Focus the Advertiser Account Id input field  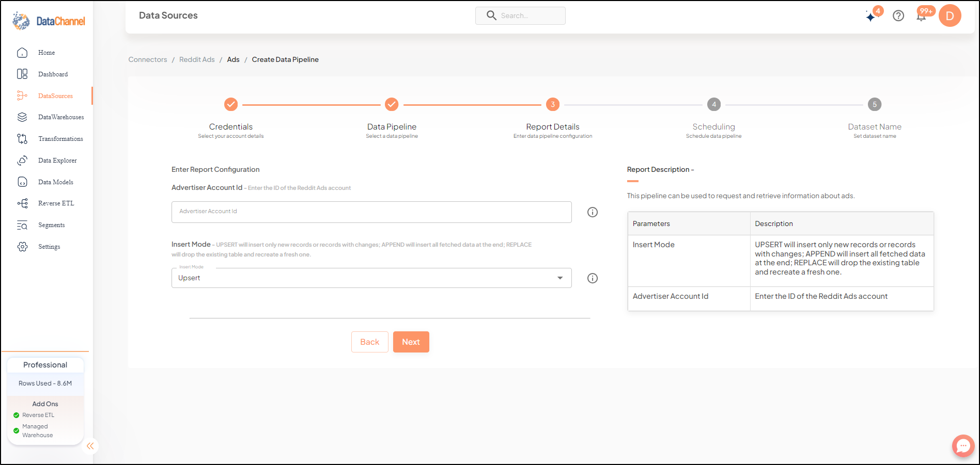pos(371,212)
